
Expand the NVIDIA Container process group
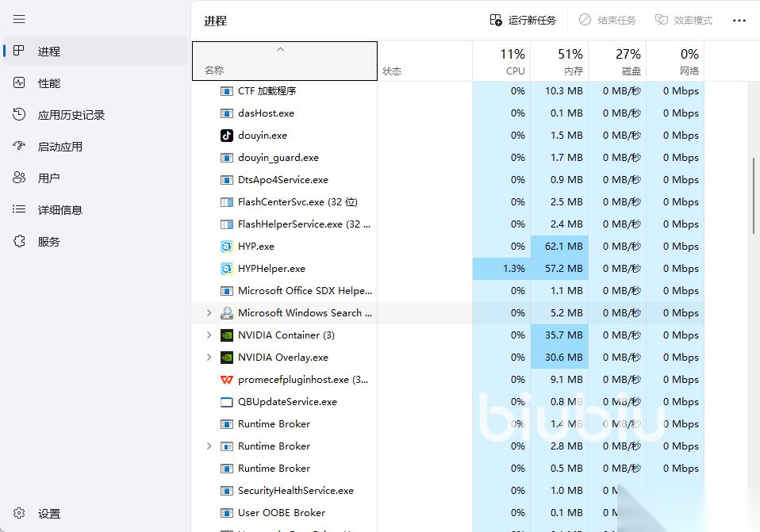click(x=209, y=335)
